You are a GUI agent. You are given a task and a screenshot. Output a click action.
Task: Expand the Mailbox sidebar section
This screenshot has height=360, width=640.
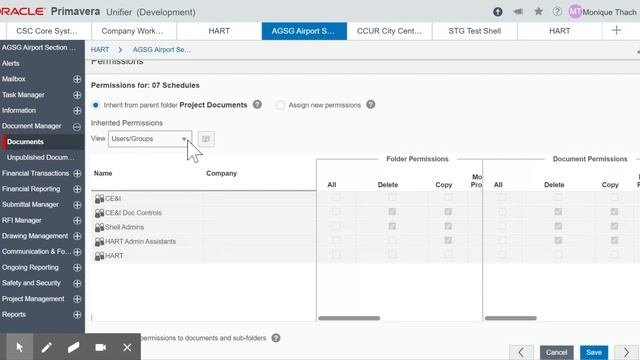point(77,79)
